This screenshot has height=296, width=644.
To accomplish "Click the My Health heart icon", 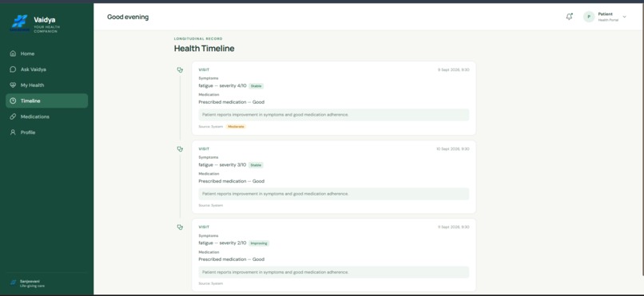I will click(13, 85).
